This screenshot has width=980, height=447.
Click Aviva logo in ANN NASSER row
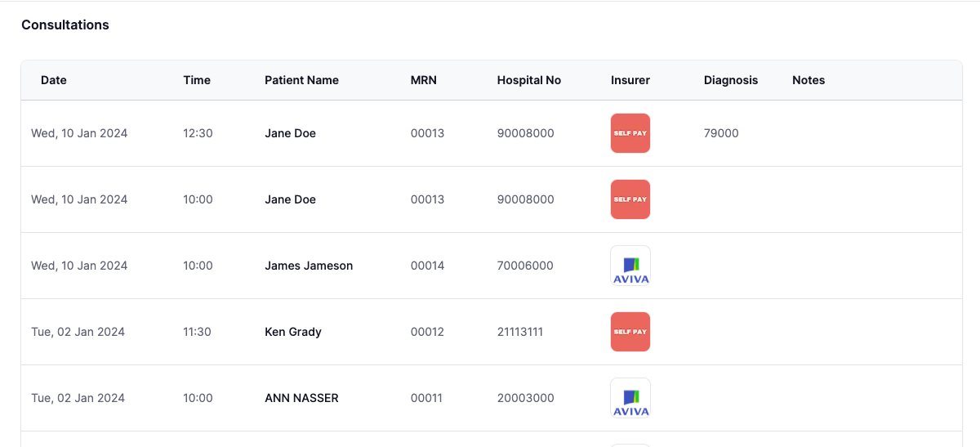pos(630,398)
